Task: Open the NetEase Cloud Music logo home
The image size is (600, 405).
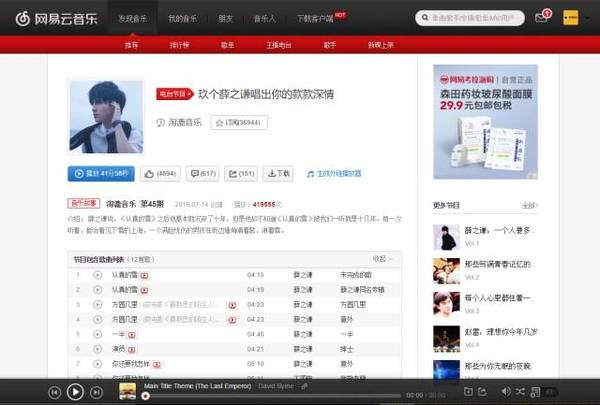Action: click(x=57, y=18)
